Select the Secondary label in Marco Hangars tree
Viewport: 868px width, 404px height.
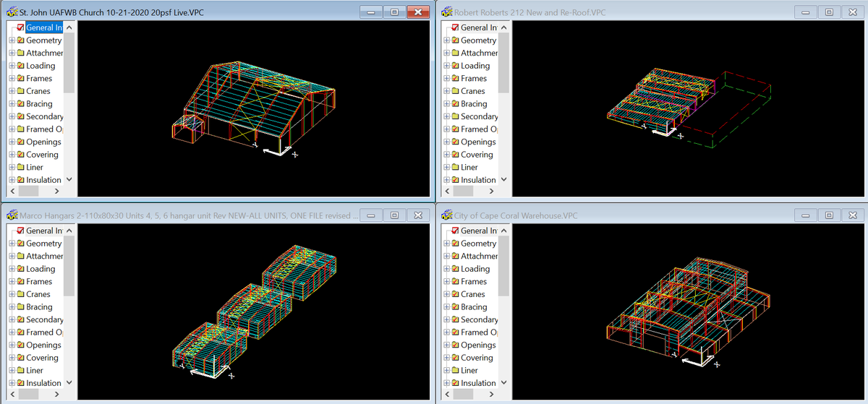[45, 319]
